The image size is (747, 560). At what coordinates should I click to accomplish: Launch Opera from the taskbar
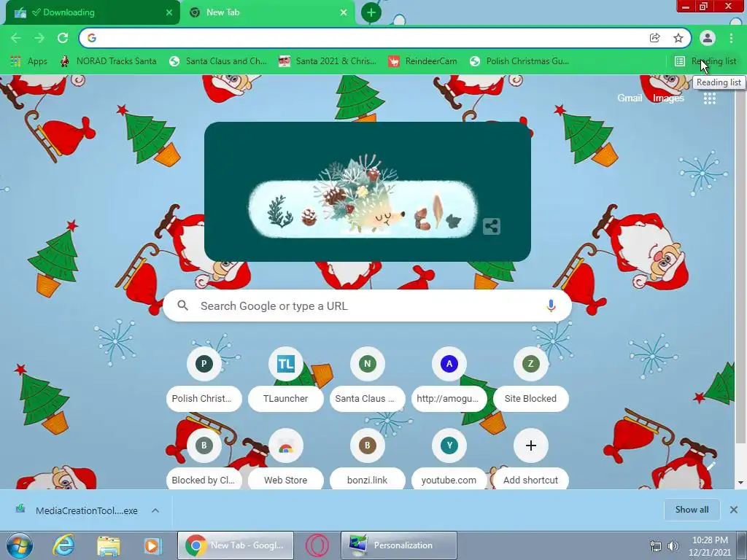(317, 545)
